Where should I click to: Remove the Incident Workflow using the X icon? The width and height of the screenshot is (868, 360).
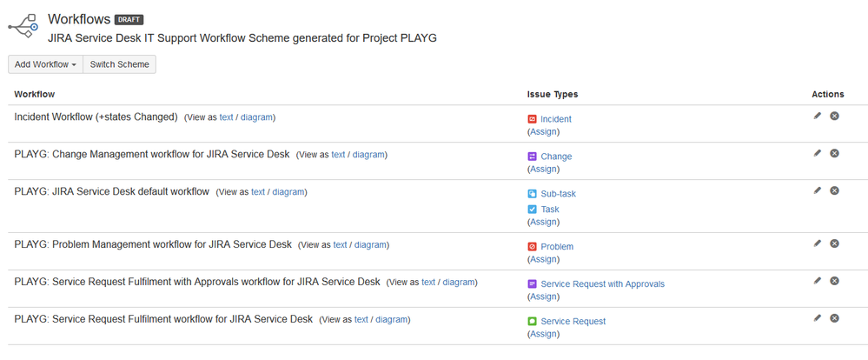[x=834, y=116]
